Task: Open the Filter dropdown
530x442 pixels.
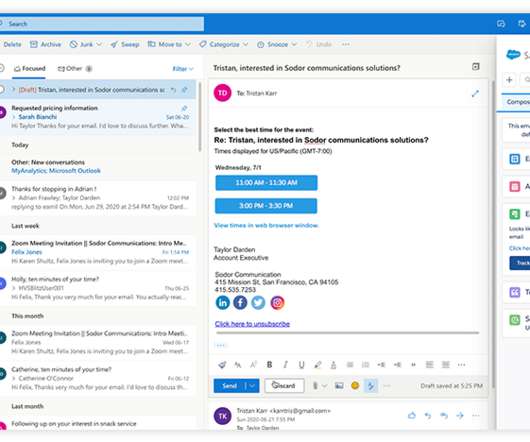Action: (x=183, y=69)
